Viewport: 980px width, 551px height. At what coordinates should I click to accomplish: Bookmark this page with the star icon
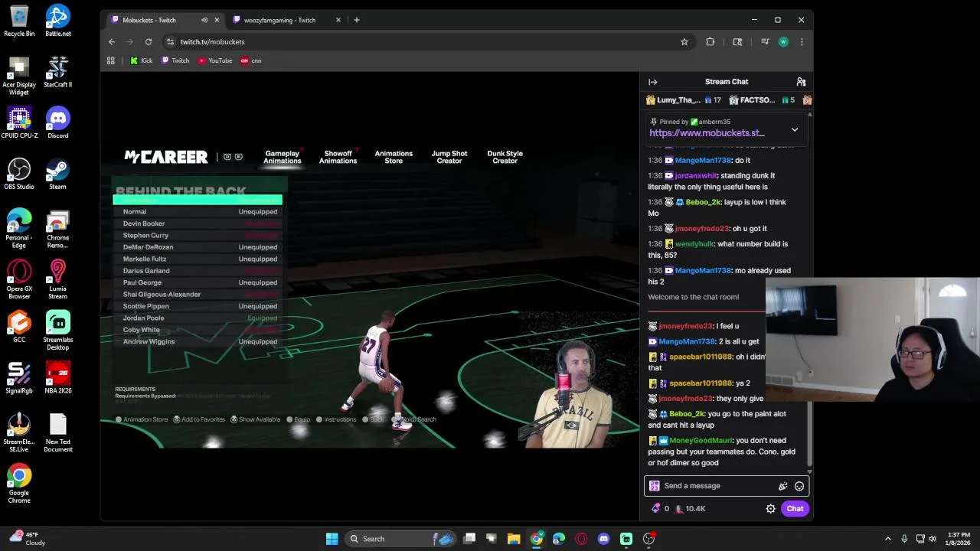684,42
